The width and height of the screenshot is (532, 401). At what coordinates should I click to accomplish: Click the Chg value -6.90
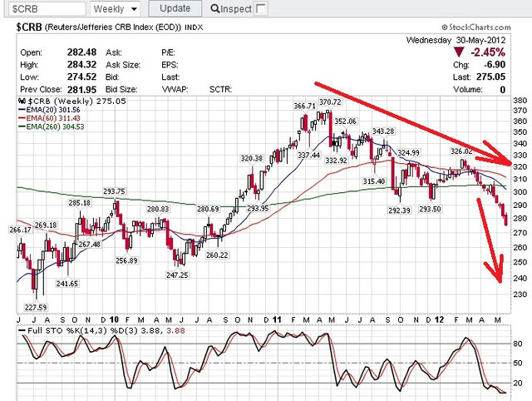(x=495, y=65)
